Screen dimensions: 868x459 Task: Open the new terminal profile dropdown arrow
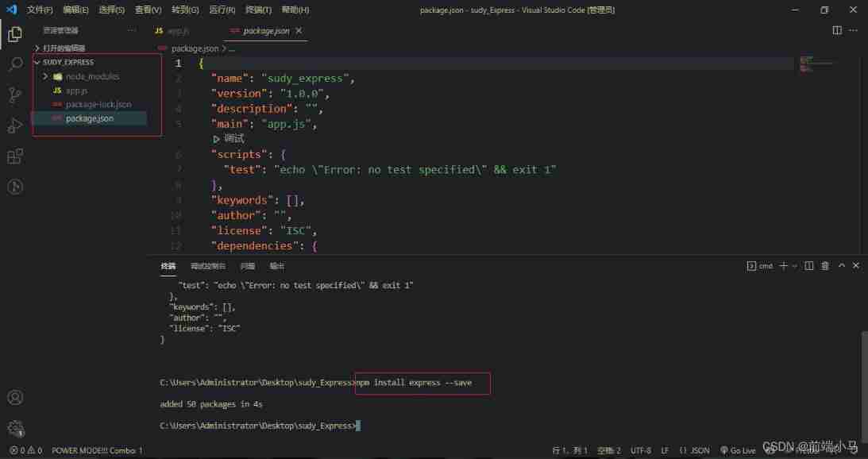tap(794, 266)
